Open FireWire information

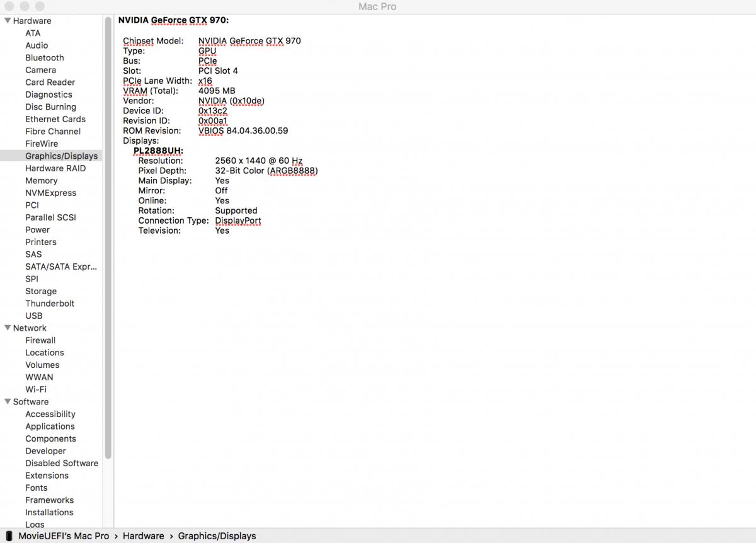pyautogui.click(x=42, y=144)
